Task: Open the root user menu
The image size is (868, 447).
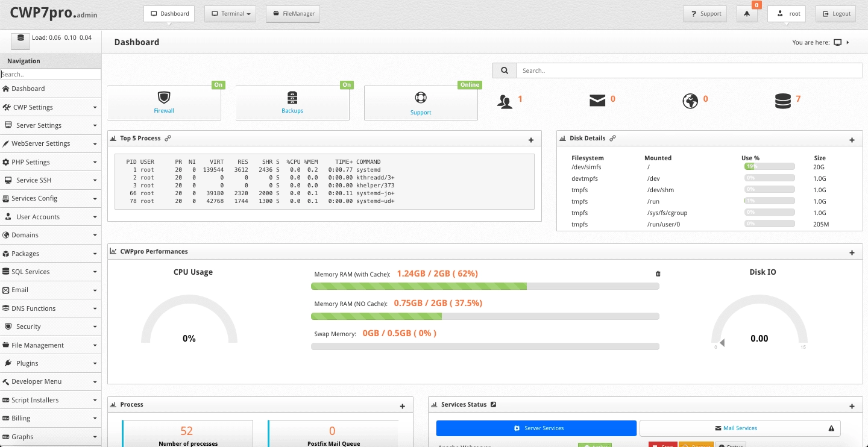Action: [787, 14]
